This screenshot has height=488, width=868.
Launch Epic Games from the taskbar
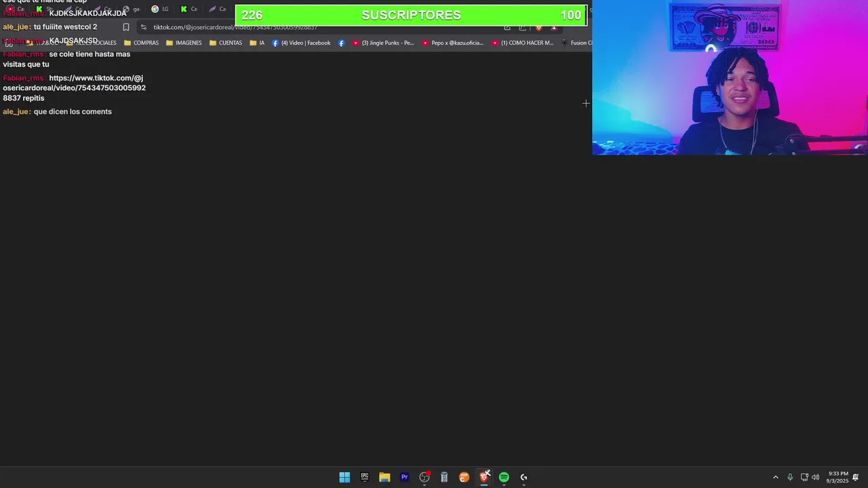365,477
